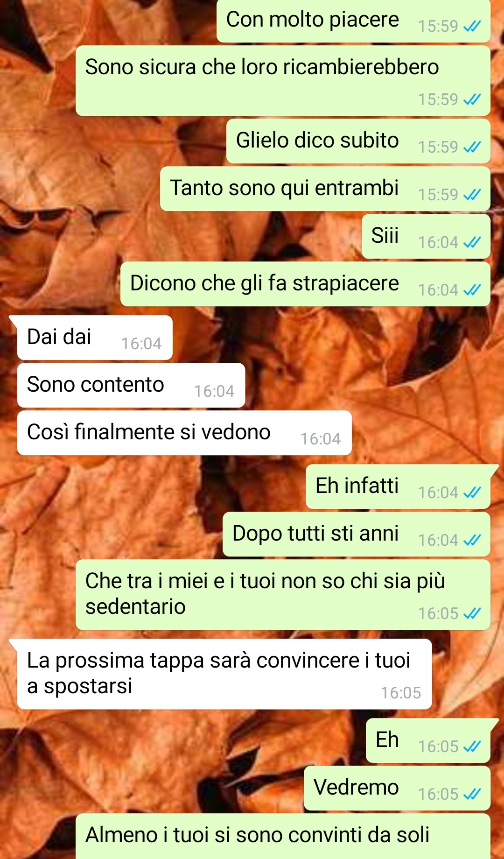Tap 'La prossima tappa sarà convincere' message
Image resolution: width=504 pixels, height=859 pixels.
(224, 674)
